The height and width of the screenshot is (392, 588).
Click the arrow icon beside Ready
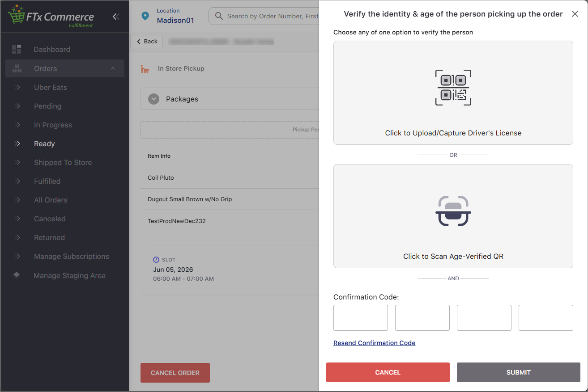[x=17, y=144]
